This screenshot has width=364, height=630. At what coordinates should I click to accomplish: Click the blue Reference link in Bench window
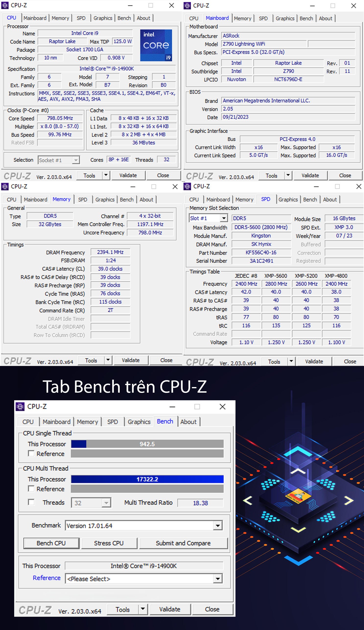(47, 578)
